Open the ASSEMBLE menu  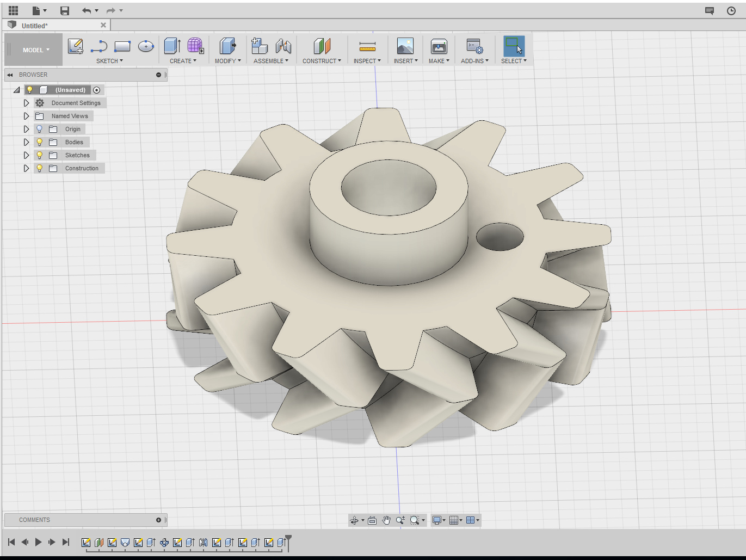point(271,61)
